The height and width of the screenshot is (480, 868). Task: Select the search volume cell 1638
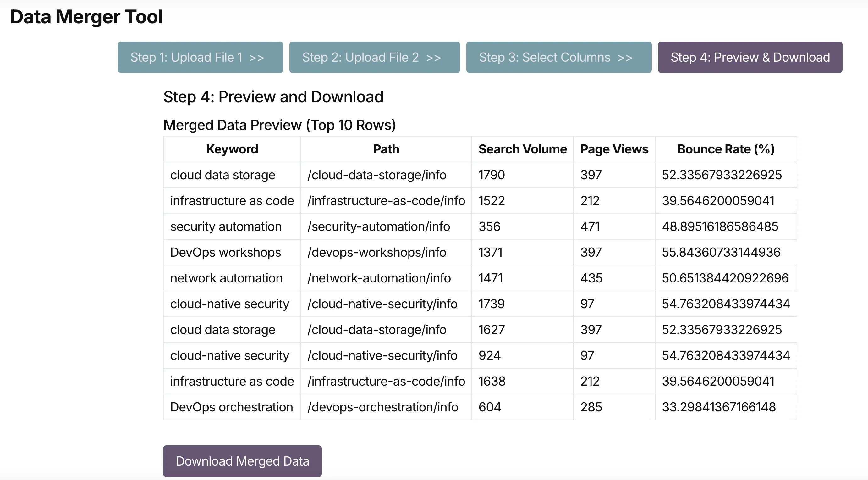point(523,382)
